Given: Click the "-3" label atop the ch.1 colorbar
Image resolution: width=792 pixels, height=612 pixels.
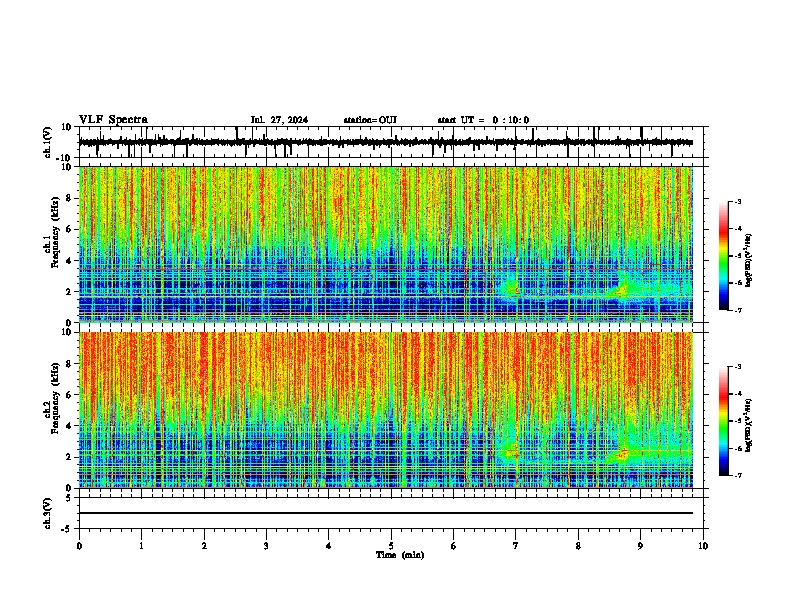Looking at the screenshot, I should (737, 201).
